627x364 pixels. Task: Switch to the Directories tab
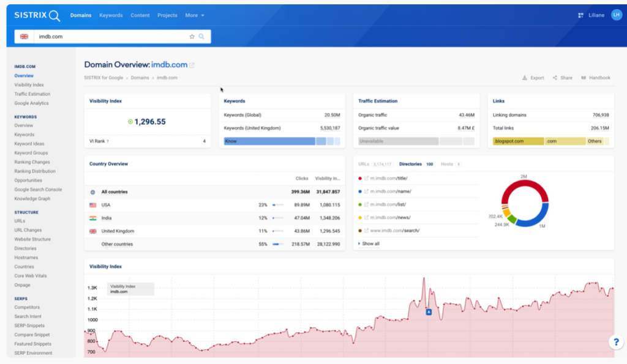(x=416, y=164)
